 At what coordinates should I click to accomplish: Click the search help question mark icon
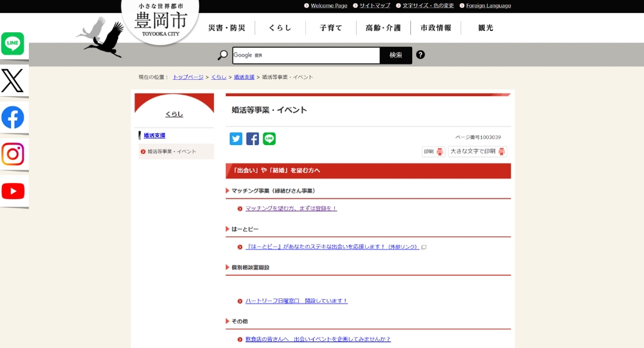(421, 55)
